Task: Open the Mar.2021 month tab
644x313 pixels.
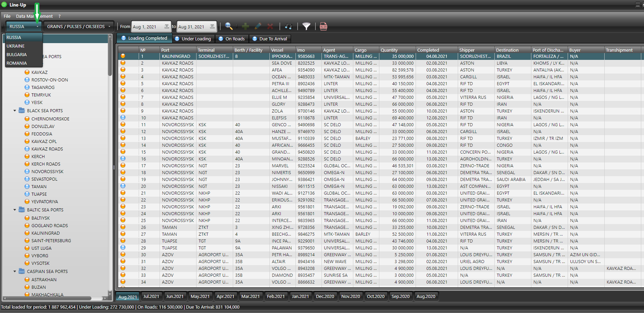Action: click(x=250, y=296)
